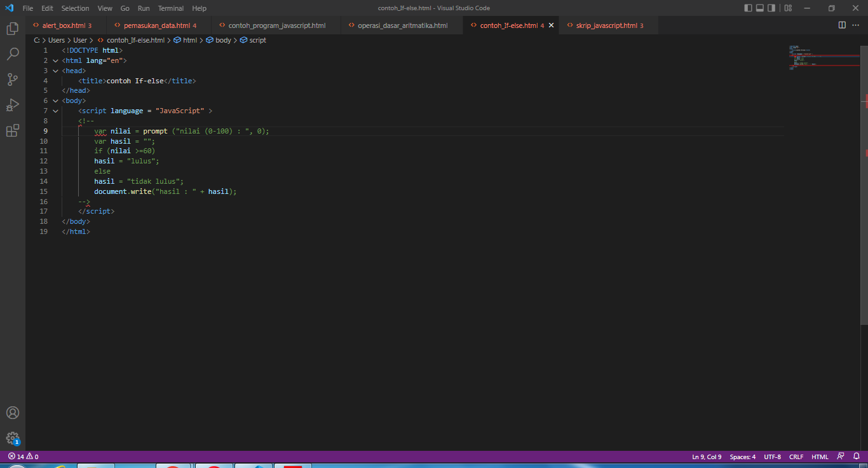This screenshot has width=868, height=468.
Task: Collapse the script block fold arrow
Action: tap(55, 111)
